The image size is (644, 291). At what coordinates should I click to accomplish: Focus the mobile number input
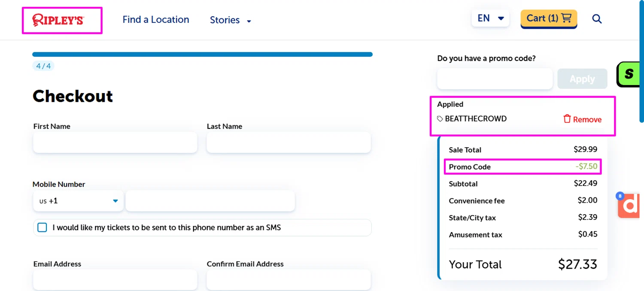[x=210, y=201]
